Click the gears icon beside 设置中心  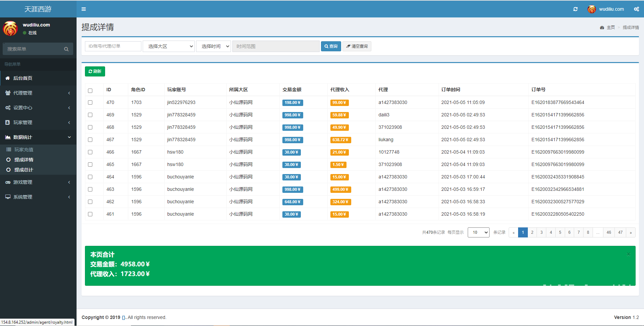click(x=8, y=108)
